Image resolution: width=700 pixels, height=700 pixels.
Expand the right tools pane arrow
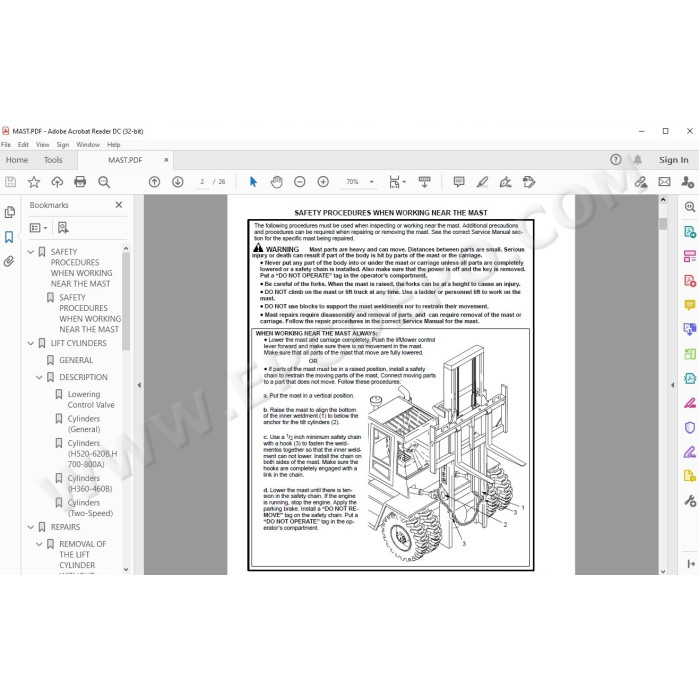673,385
